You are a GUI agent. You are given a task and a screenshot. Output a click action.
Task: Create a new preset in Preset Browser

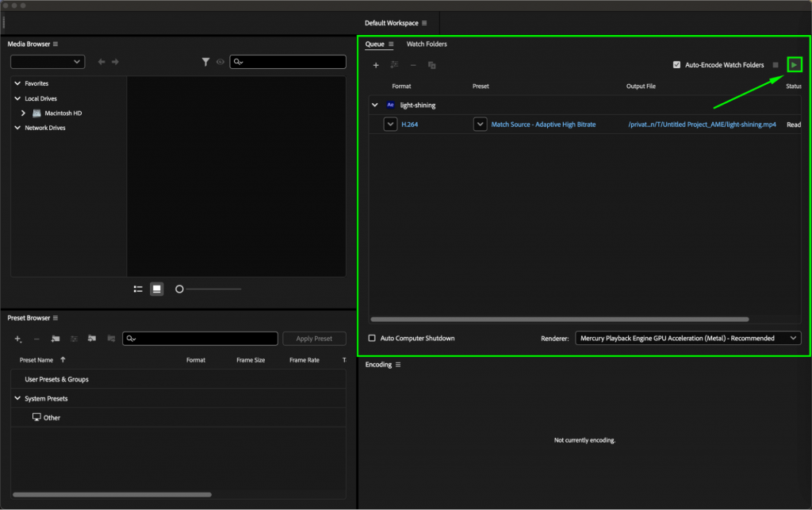[17, 339]
